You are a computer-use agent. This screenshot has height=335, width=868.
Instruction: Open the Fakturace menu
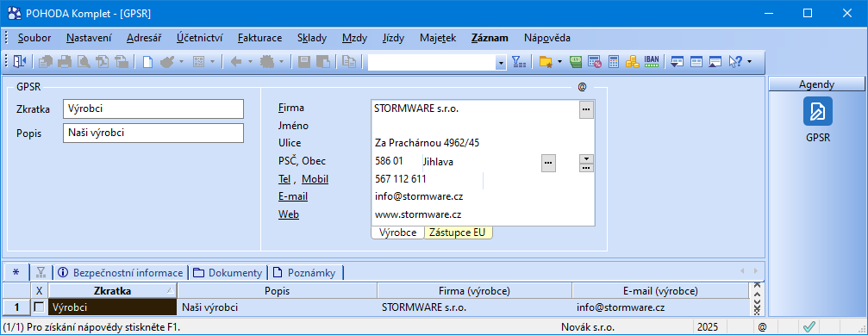259,38
